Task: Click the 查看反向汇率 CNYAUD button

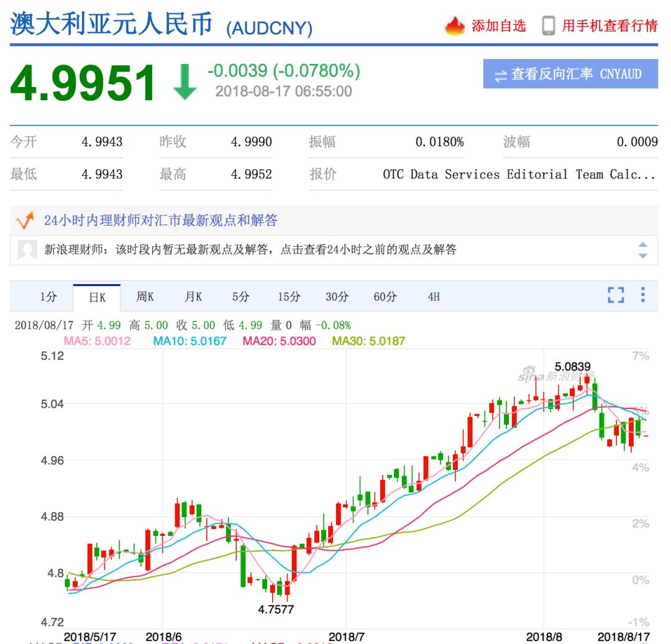Action: click(x=570, y=75)
